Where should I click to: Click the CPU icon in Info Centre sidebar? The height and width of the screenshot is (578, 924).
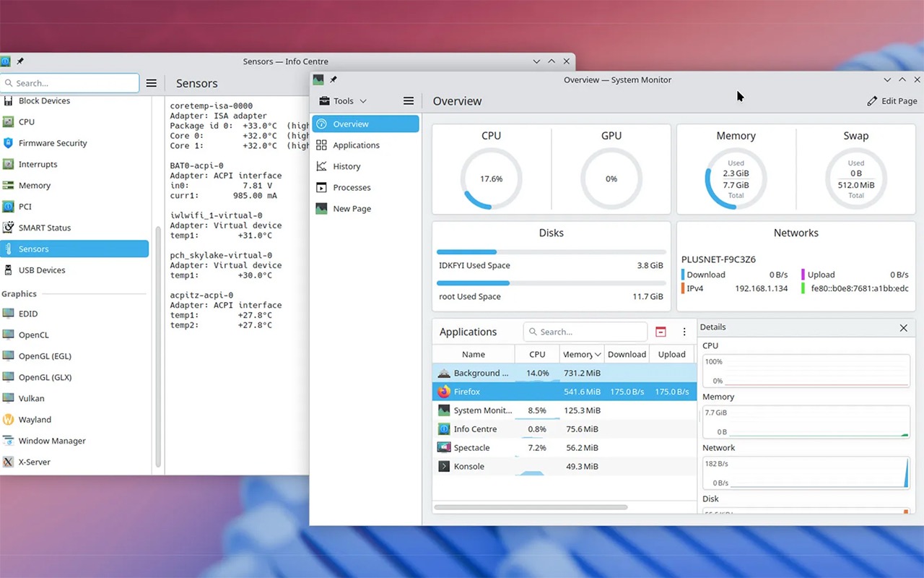point(8,122)
